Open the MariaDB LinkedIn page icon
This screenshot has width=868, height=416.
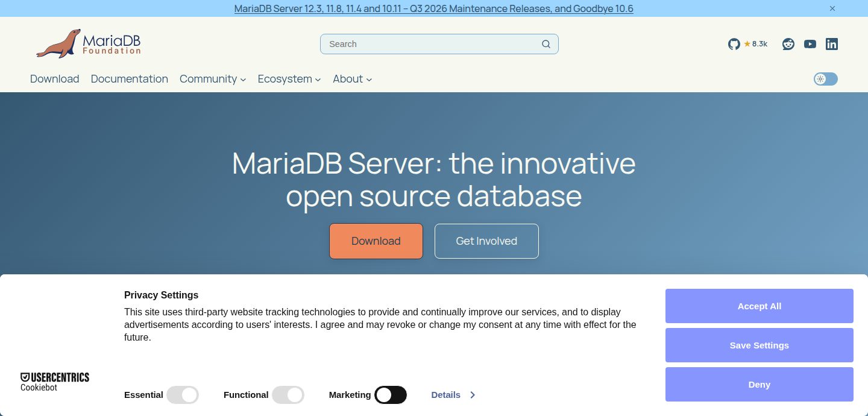(832, 44)
